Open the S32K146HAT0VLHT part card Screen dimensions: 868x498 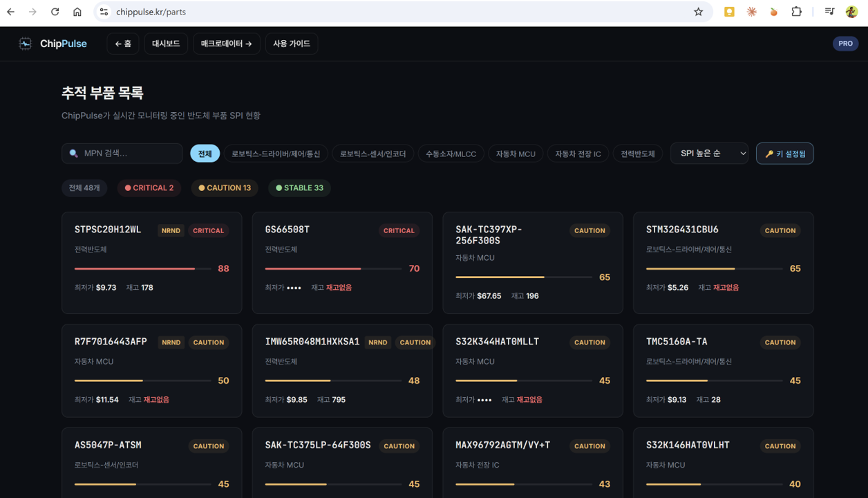[724, 463]
